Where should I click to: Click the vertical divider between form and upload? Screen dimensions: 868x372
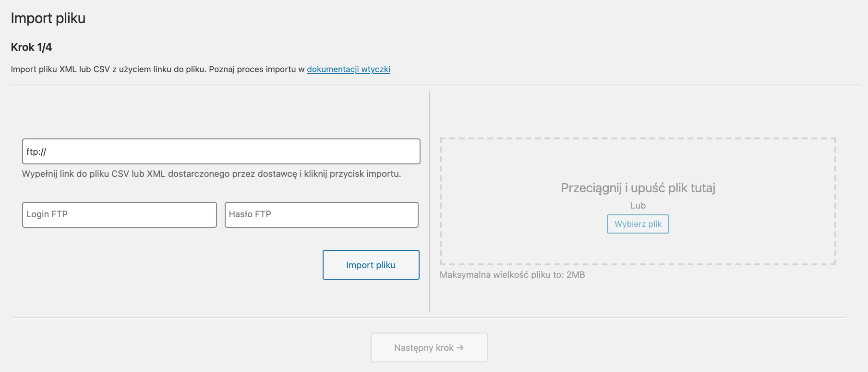click(x=430, y=202)
